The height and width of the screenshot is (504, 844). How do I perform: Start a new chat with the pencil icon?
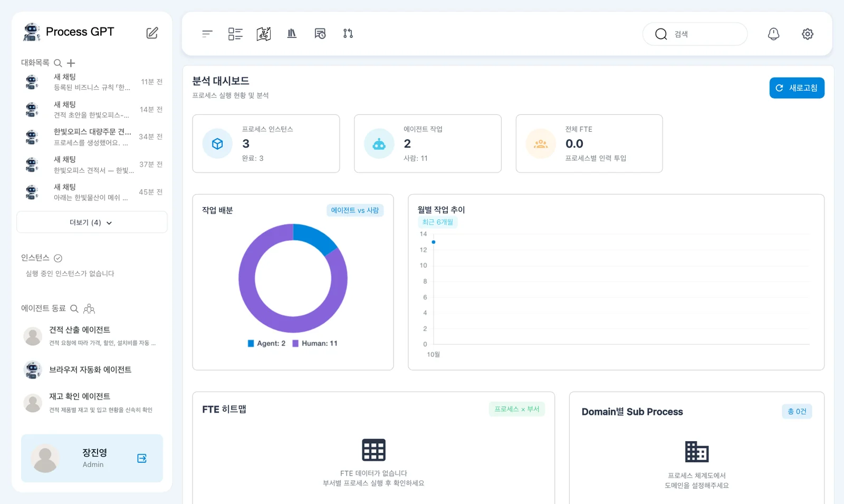pos(152,33)
